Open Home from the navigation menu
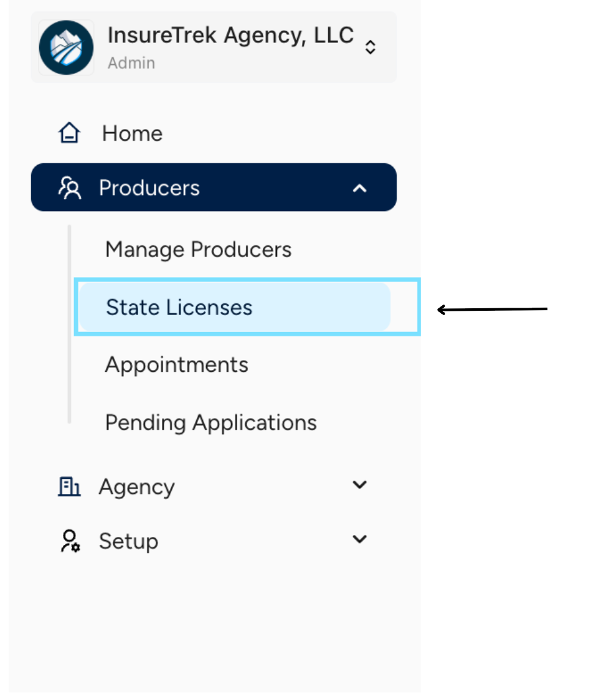This screenshot has height=700, width=604. [131, 133]
